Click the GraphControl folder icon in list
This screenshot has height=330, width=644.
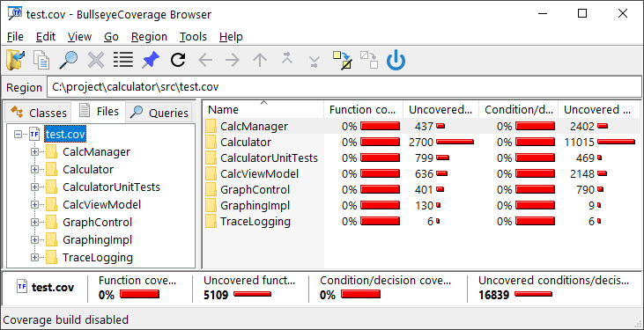coord(211,189)
